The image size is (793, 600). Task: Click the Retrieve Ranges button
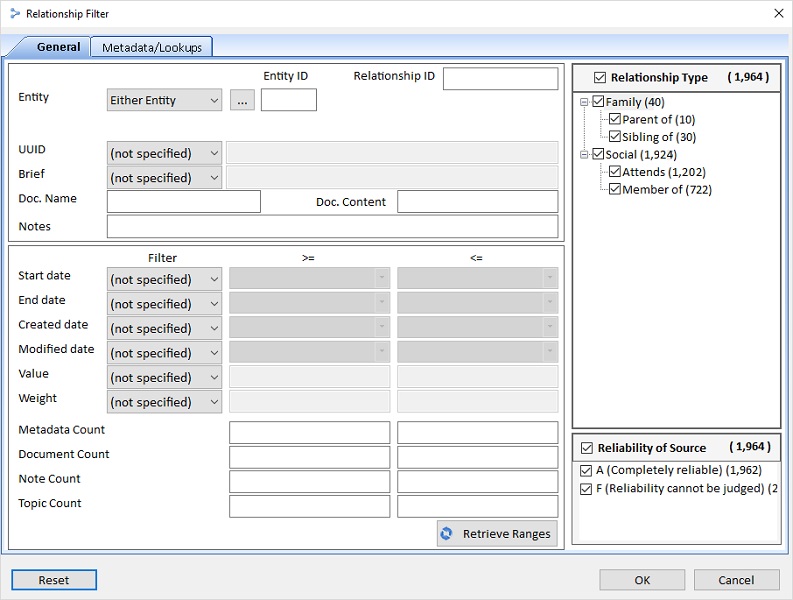(497, 534)
